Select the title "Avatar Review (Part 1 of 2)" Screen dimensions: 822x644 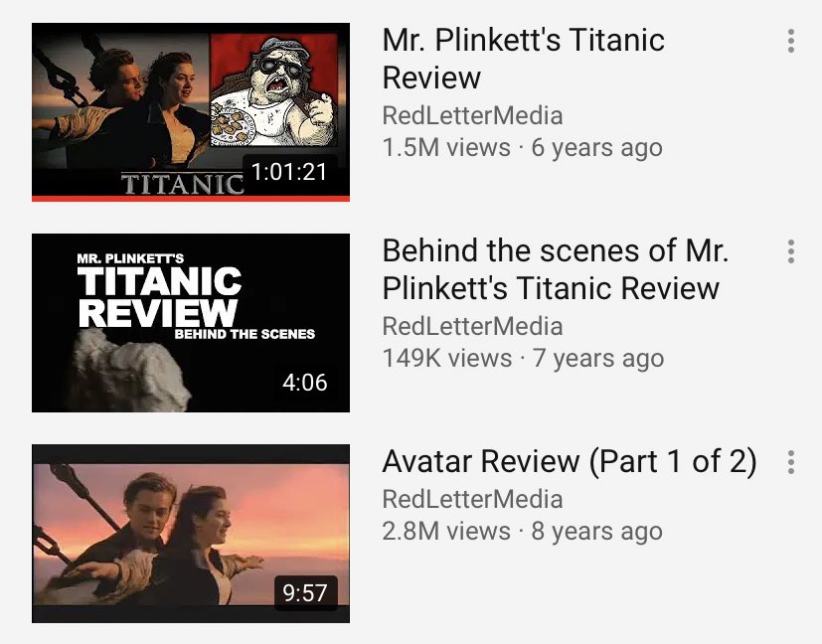(570, 462)
